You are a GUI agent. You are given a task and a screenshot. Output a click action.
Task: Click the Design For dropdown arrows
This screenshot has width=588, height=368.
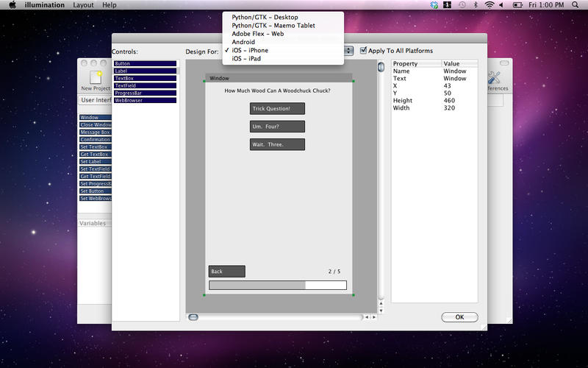click(348, 51)
